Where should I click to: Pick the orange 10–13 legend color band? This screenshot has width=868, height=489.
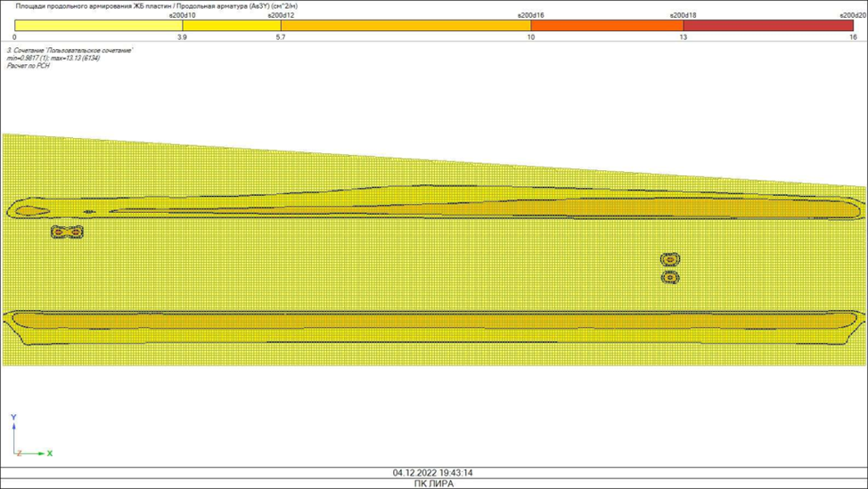tap(607, 26)
